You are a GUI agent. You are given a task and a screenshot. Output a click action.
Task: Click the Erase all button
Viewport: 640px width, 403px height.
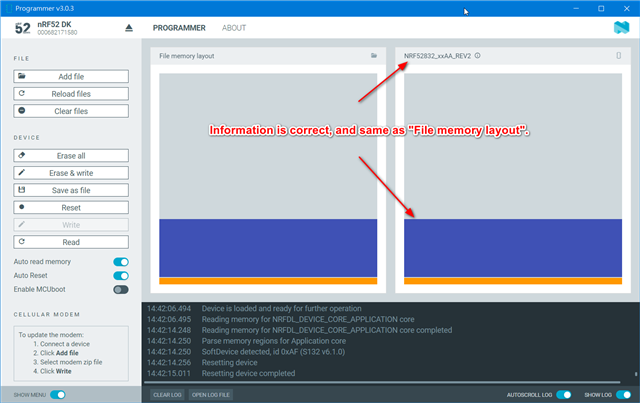pyautogui.click(x=71, y=156)
